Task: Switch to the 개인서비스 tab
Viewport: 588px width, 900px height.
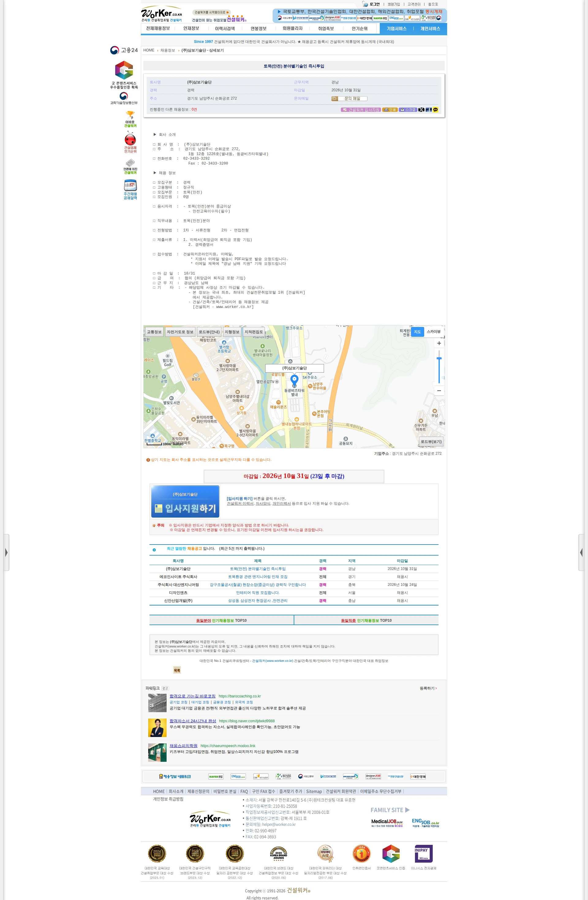Action: coord(430,28)
